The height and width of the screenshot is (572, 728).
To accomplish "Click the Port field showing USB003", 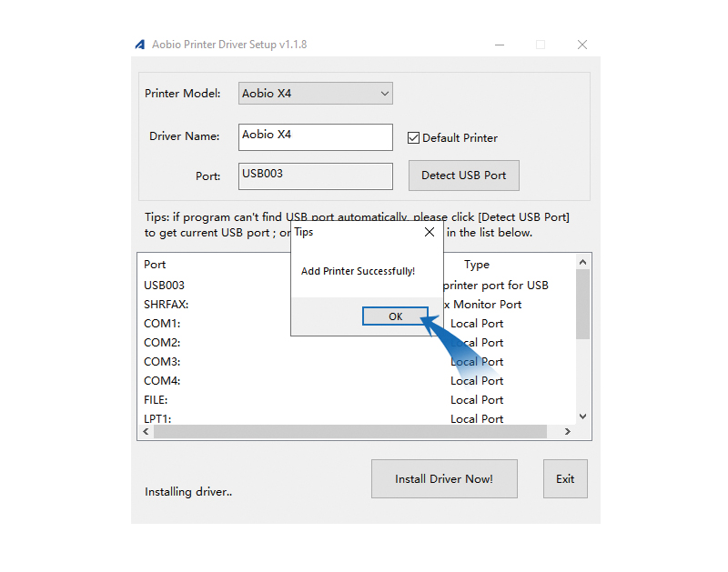I will pyautogui.click(x=316, y=176).
